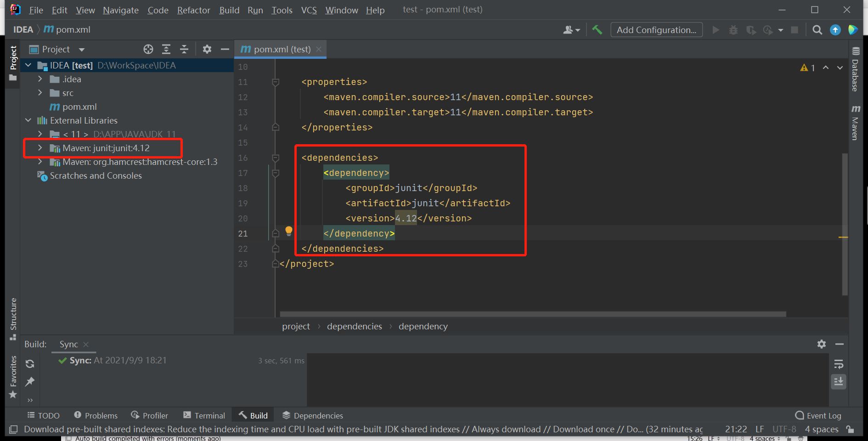Hide the Project panel with minus icon
Viewport: 868px width, 441px height.
point(225,49)
